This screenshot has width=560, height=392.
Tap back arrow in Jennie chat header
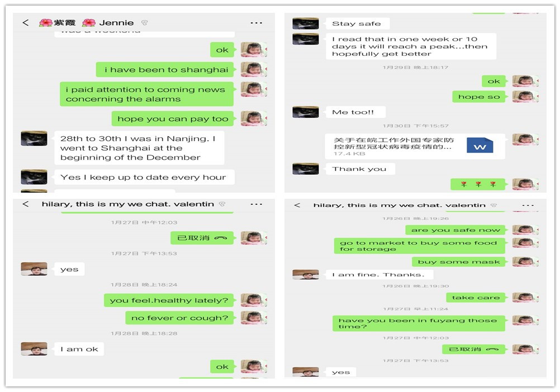25,22
